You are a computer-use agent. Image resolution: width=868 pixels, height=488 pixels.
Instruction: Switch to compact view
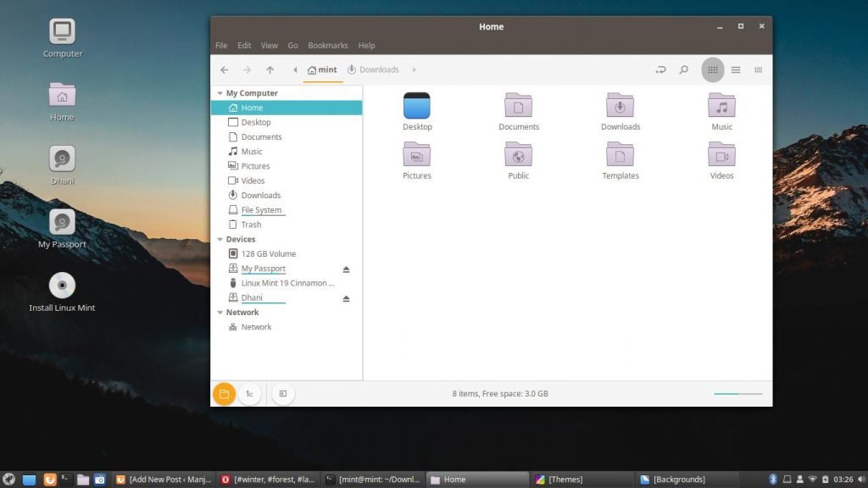tap(758, 69)
